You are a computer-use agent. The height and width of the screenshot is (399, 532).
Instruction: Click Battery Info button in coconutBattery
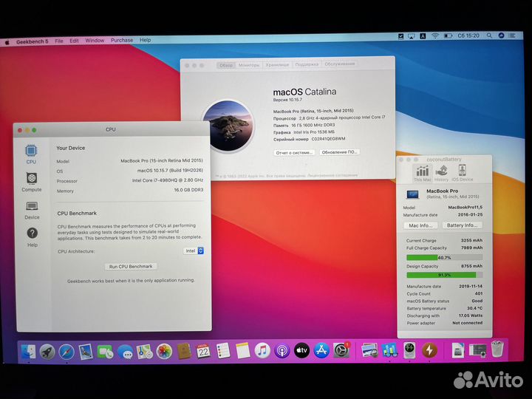(x=462, y=225)
